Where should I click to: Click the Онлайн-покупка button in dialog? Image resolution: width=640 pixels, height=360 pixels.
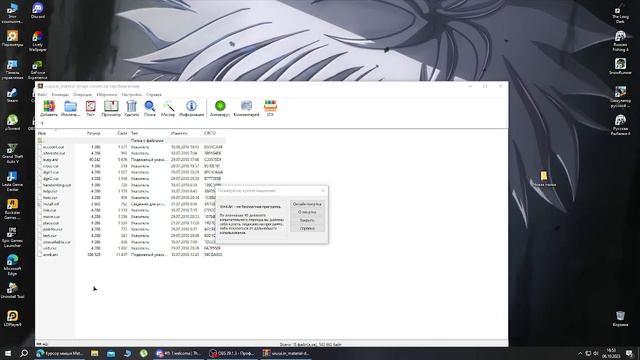[x=307, y=204]
